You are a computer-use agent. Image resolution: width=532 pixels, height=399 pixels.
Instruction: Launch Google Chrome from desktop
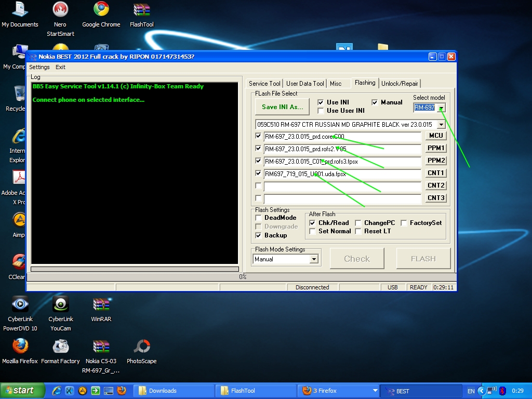click(x=101, y=15)
